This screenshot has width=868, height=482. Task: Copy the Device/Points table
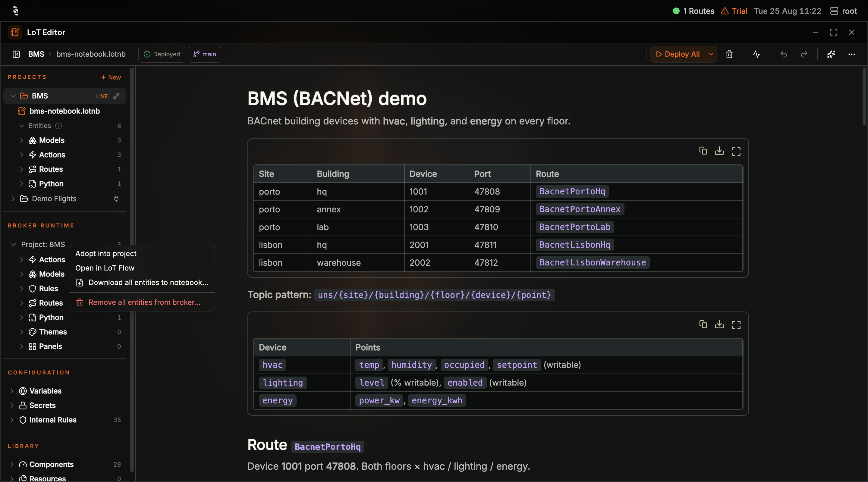703,324
